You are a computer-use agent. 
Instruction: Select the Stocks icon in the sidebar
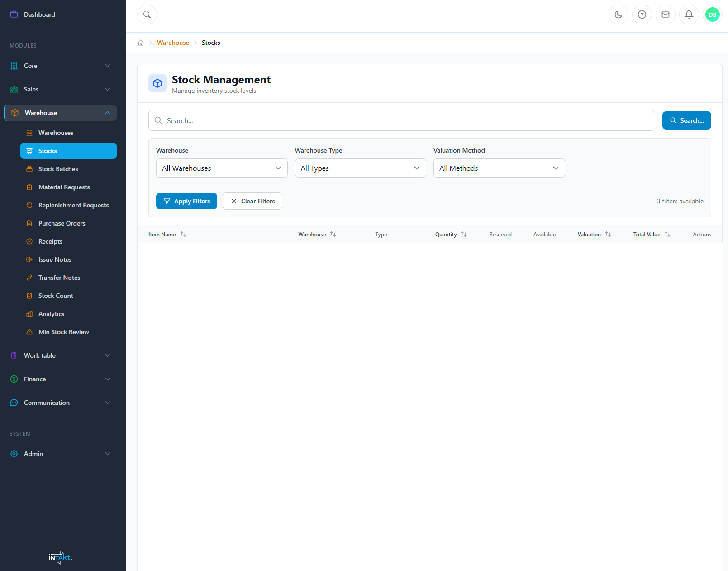[30, 151]
